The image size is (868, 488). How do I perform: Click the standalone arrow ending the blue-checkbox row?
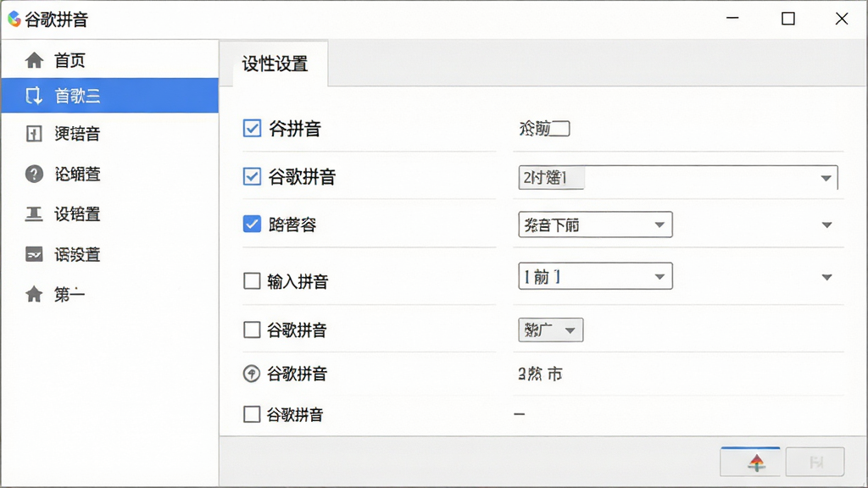(x=826, y=225)
